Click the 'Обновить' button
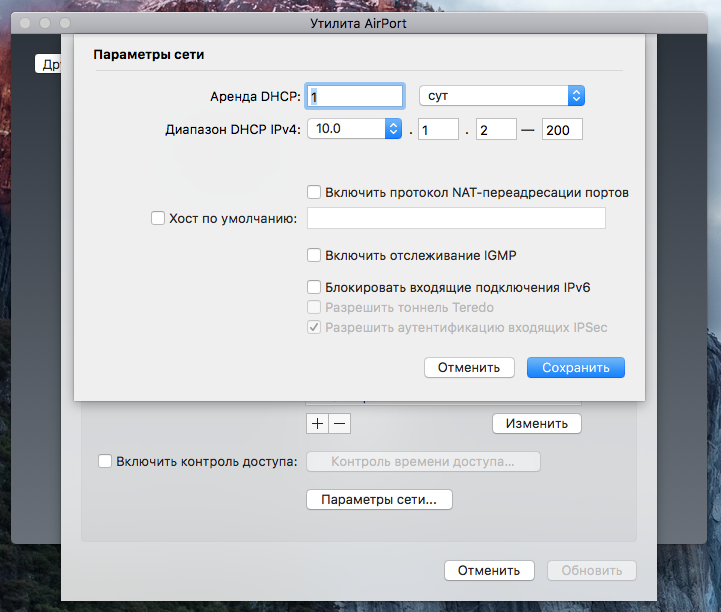Screen dimensions: 721x612 click(591, 570)
